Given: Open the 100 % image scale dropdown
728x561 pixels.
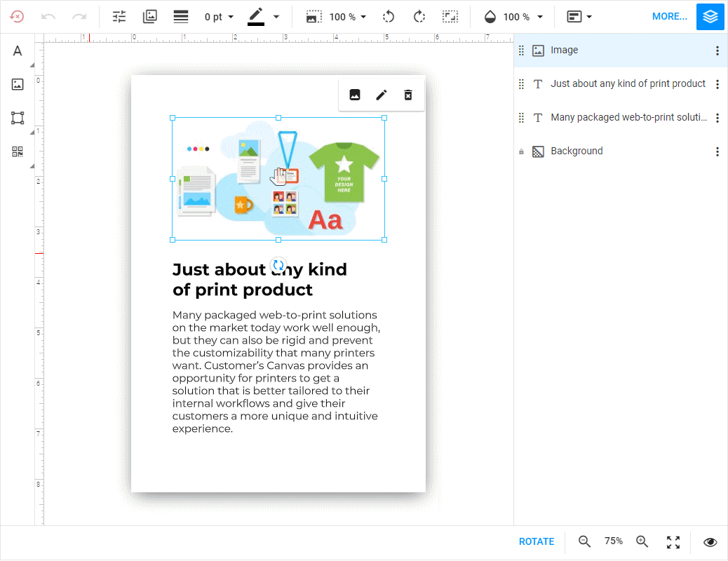Looking at the screenshot, I should [x=348, y=18].
